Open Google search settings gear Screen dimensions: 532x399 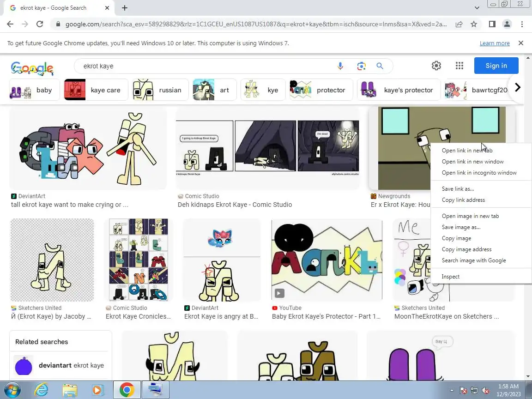point(436,66)
